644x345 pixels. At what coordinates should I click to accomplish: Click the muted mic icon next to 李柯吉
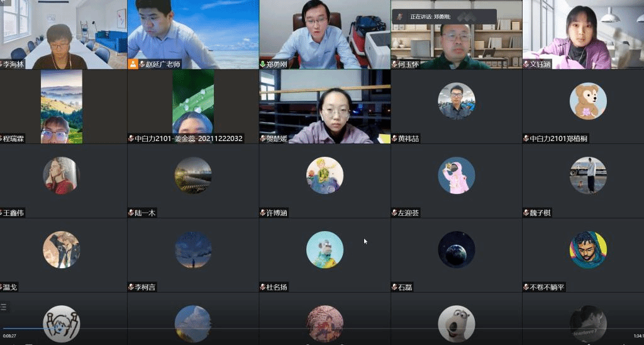click(x=131, y=287)
